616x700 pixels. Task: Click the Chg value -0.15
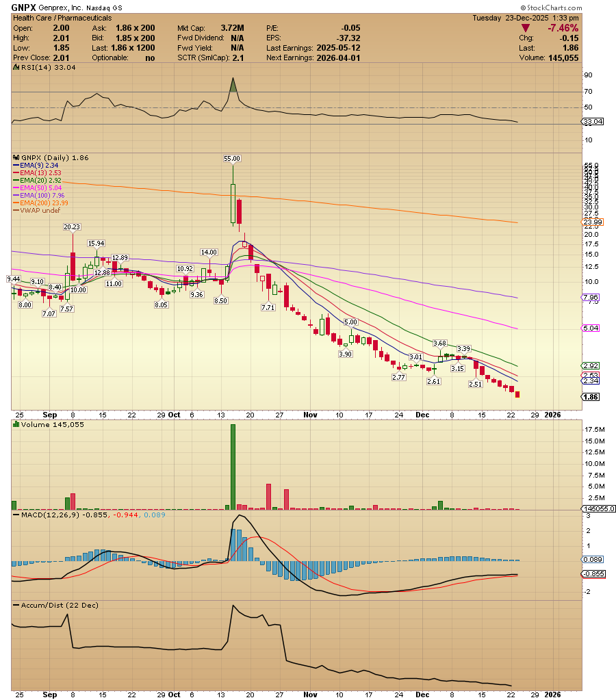pos(569,38)
